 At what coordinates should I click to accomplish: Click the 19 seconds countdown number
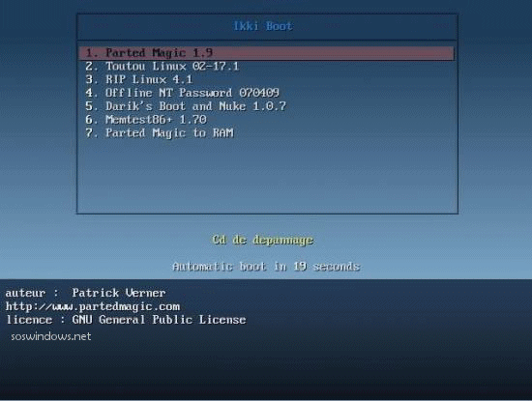(300, 267)
